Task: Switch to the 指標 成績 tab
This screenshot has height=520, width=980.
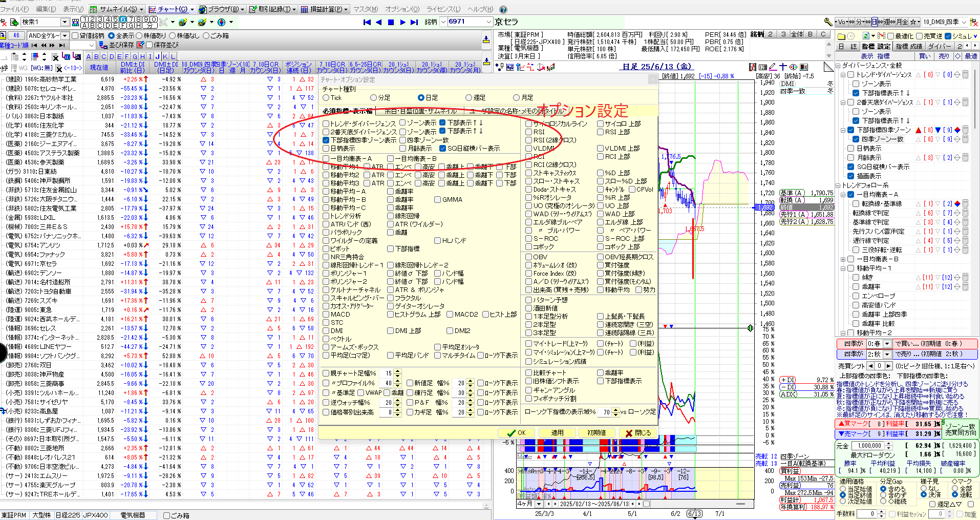Action: click(x=909, y=46)
